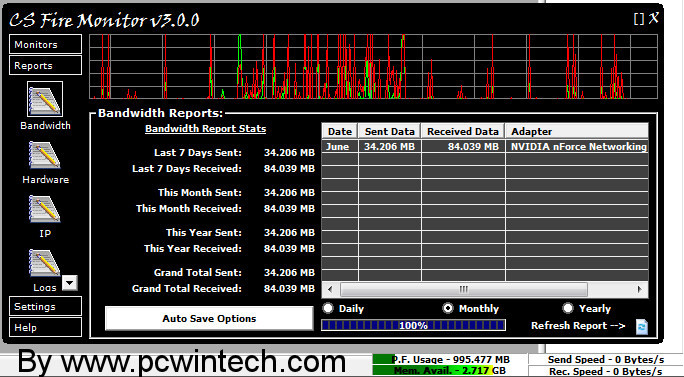This screenshot has width=684, height=377.
Task: Click the This Month Received label
Action: (188, 209)
